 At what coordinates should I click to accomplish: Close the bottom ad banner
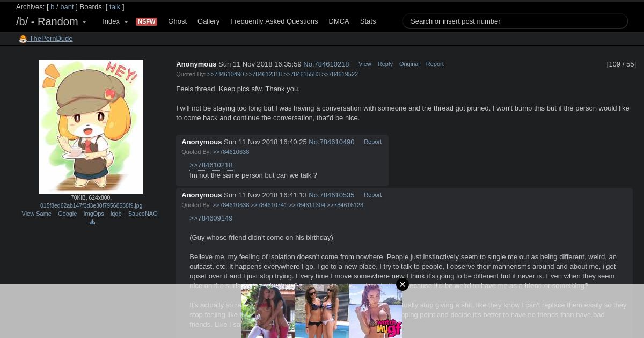[x=402, y=284]
